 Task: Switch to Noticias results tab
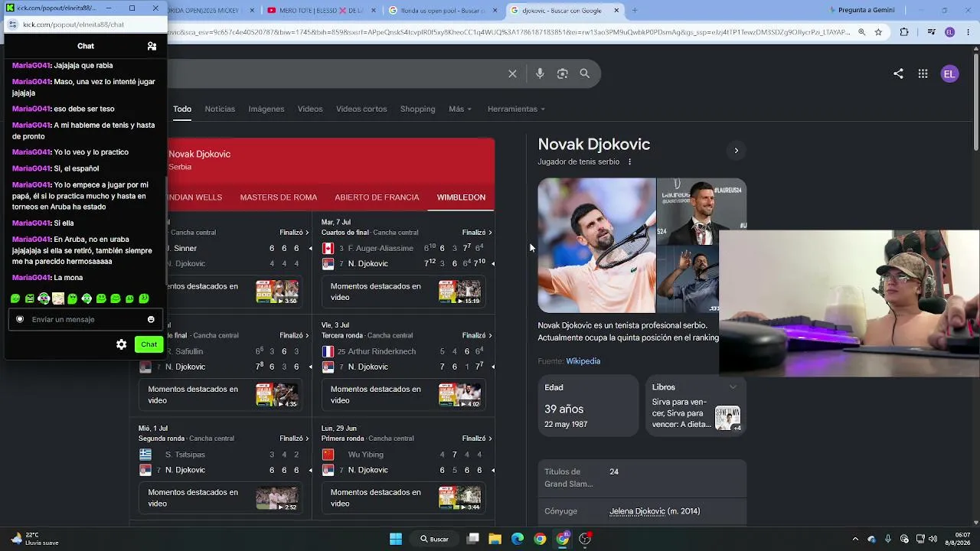(220, 109)
